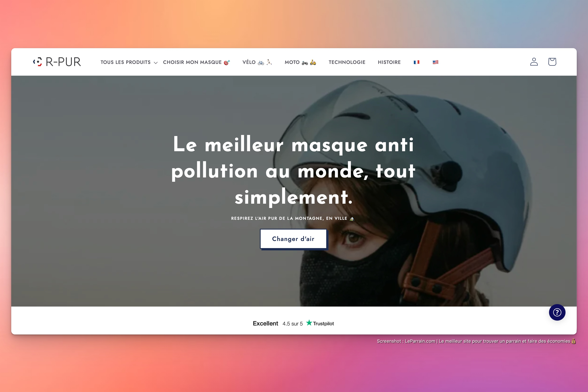Click Respirez l'air pur subtitle text
Image resolution: width=588 pixels, height=392 pixels.
(293, 218)
